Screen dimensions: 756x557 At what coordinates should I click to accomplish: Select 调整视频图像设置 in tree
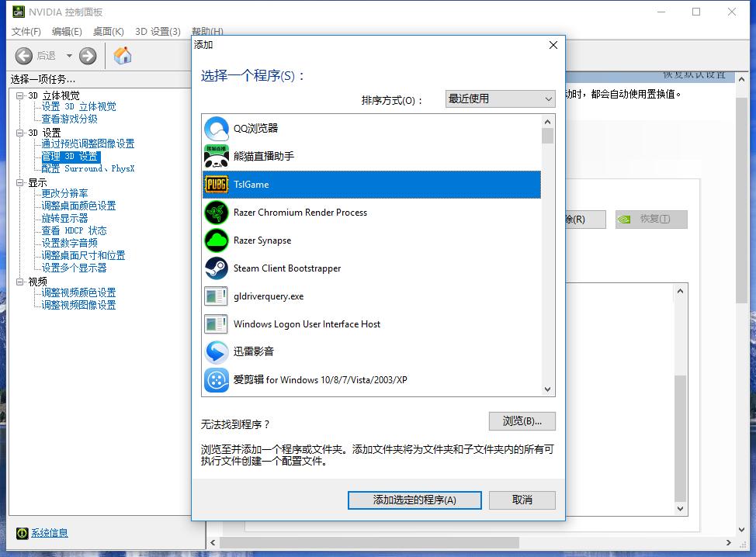point(78,305)
